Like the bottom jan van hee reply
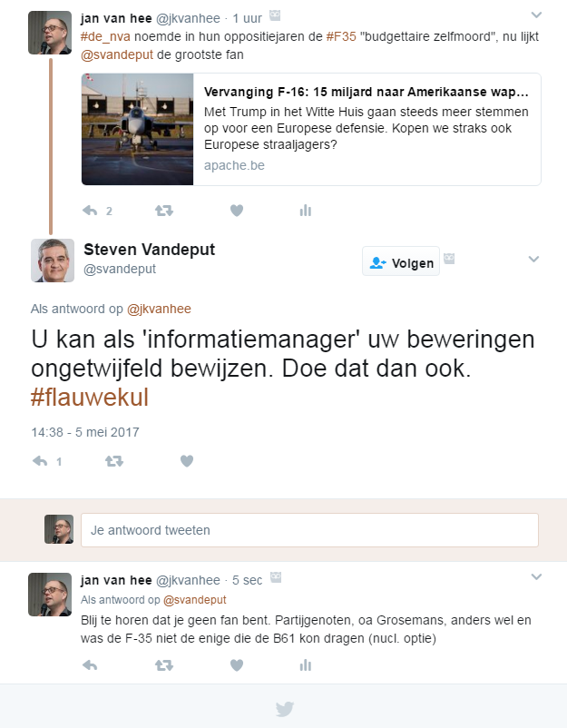This screenshot has height=728, width=567. coord(237,665)
